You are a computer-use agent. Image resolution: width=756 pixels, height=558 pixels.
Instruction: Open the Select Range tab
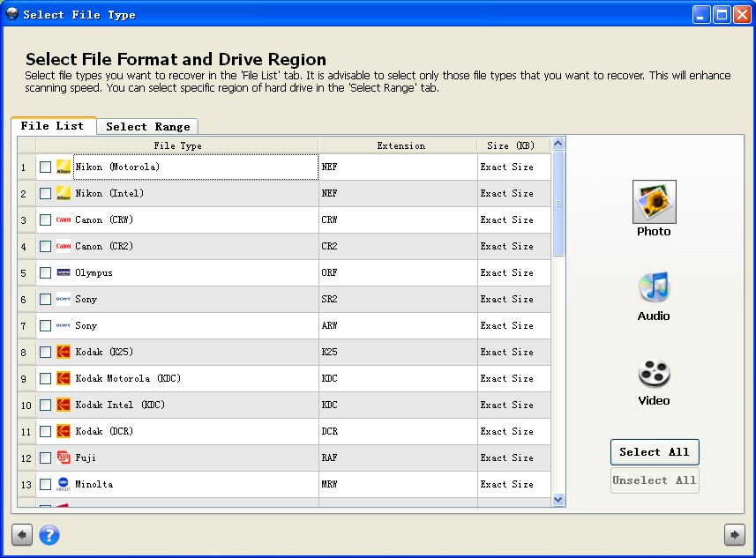[147, 127]
